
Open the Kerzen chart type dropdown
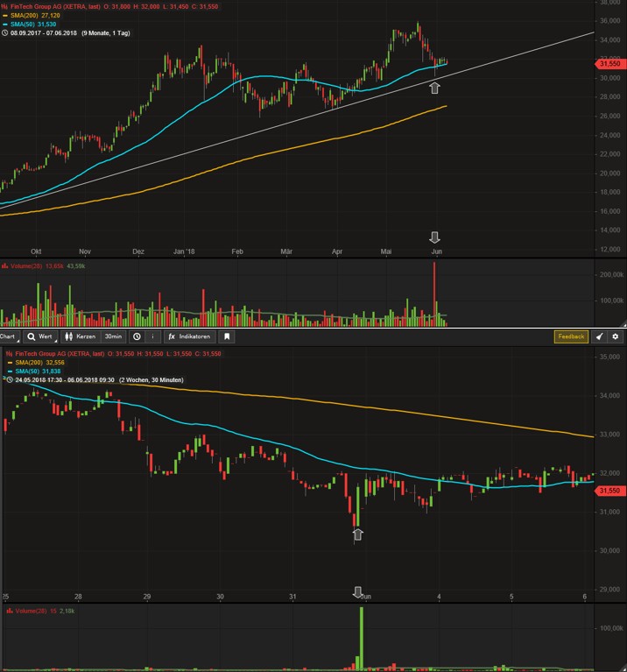point(81,336)
